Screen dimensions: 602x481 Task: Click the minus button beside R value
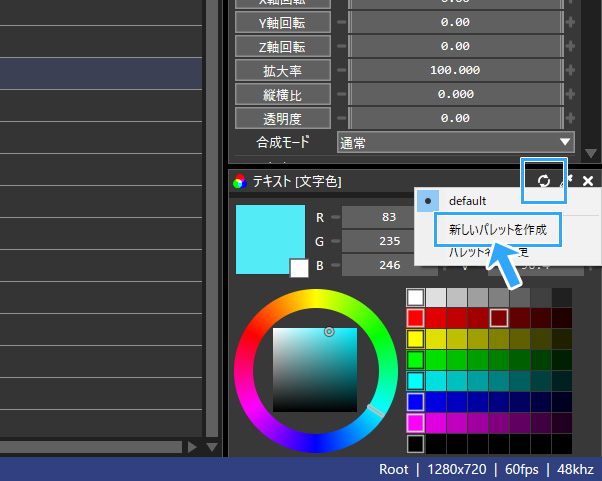coord(336,217)
